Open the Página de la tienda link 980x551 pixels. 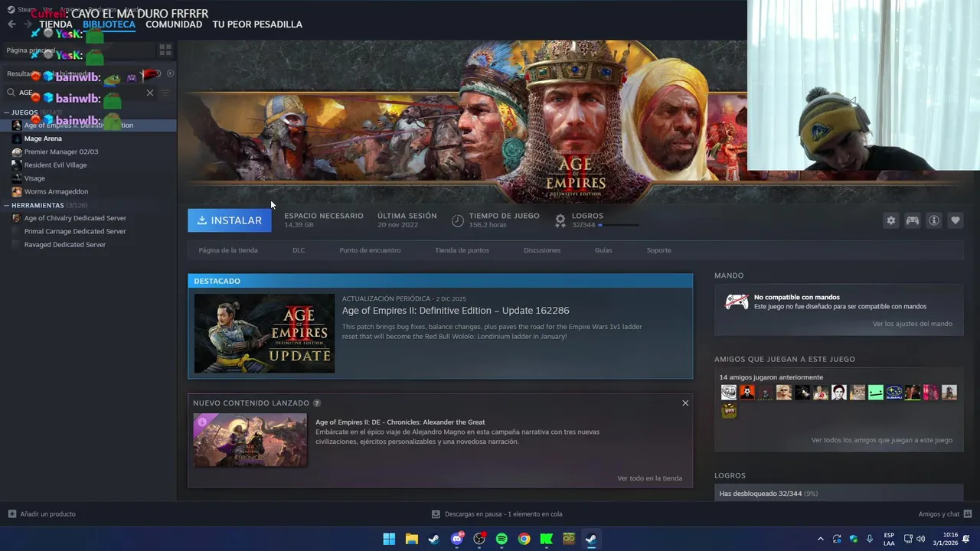tap(228, 250)
